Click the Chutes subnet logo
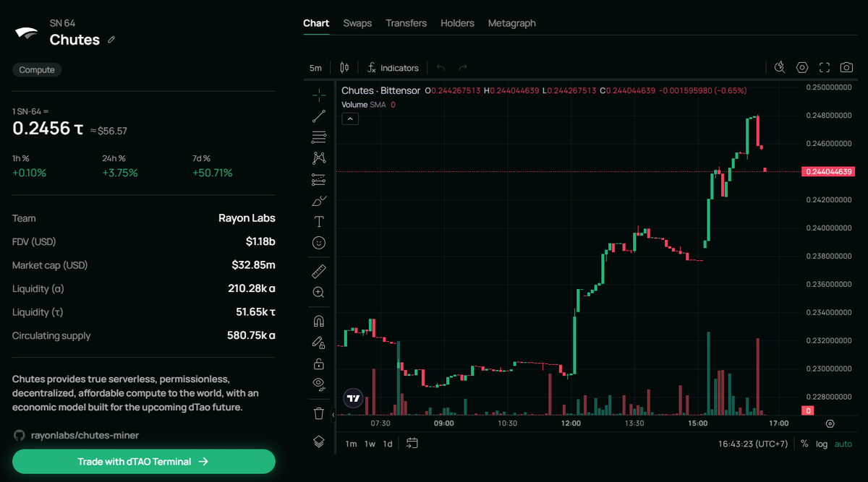868x482 pixels. (x=27, y=32)
